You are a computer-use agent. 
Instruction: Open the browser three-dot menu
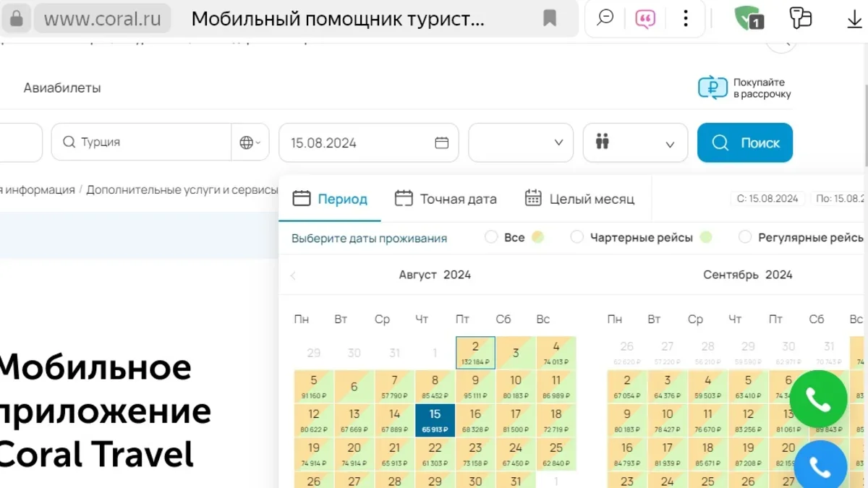[685, 19]
